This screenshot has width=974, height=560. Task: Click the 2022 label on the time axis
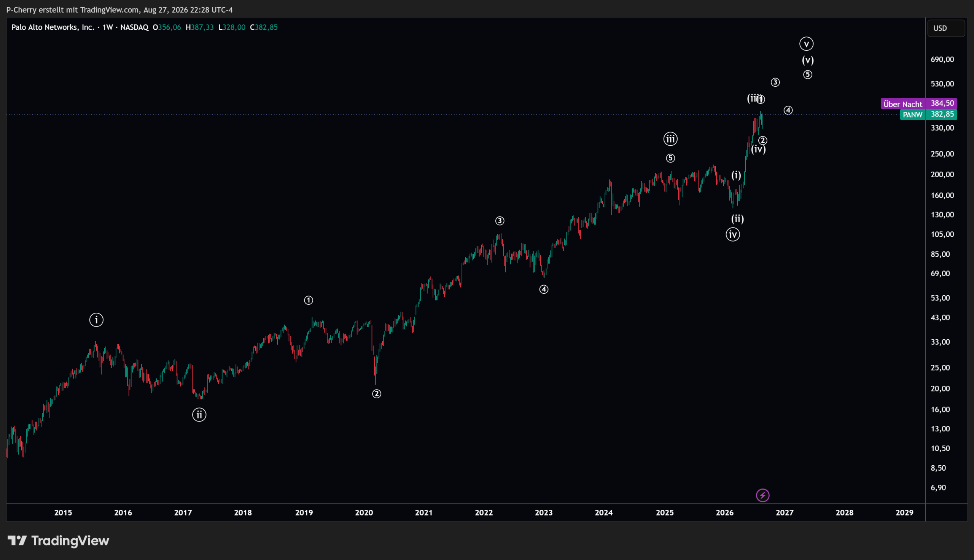tap(484, 513)
